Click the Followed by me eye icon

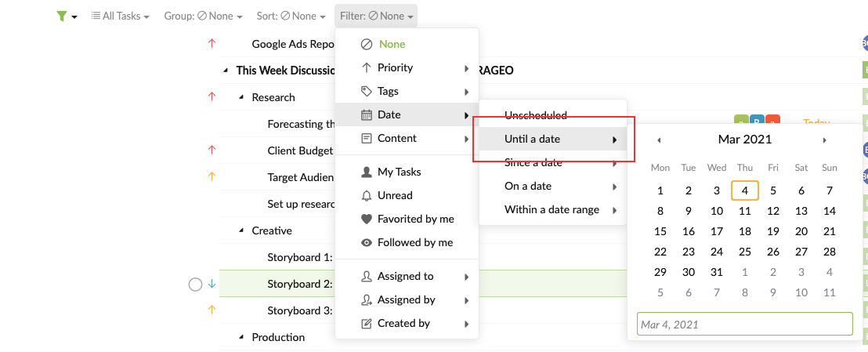pyautogui.click(x=366, y=242)
